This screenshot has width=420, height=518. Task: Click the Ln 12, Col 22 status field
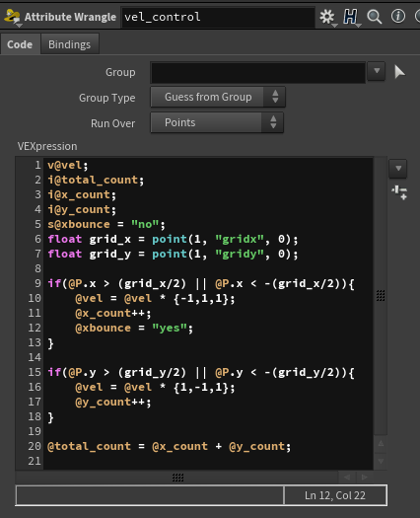tap(335, 495)
